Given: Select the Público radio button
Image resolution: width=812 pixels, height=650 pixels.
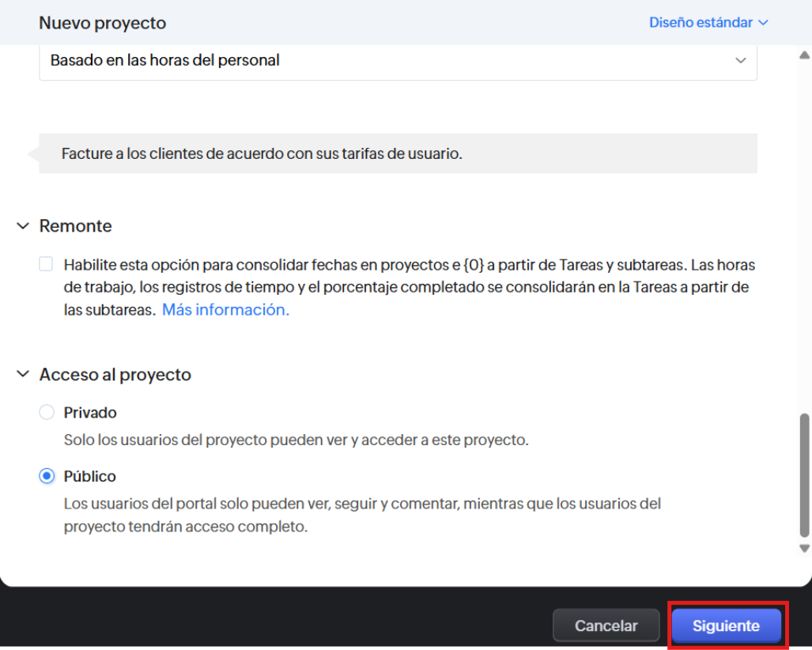Looking at the screenshot, I should tap(47, 477).
